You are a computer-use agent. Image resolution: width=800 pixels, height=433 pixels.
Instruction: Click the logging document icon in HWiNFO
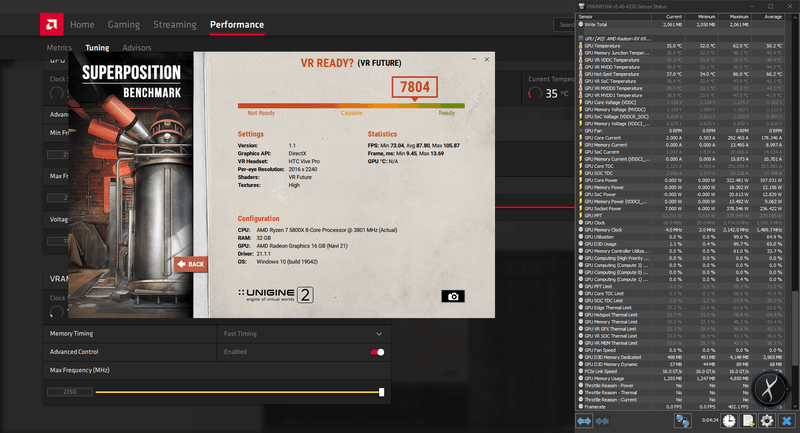tap(748, 420)
